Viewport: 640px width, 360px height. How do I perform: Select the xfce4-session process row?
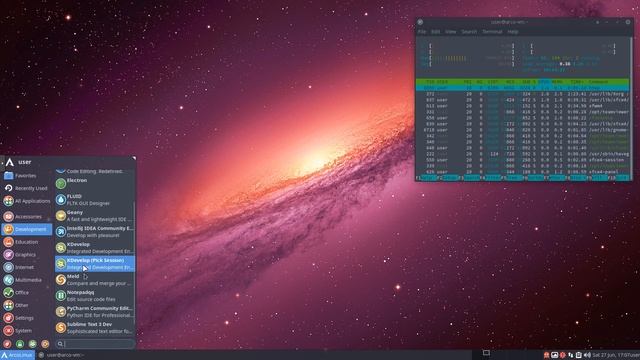522,160
